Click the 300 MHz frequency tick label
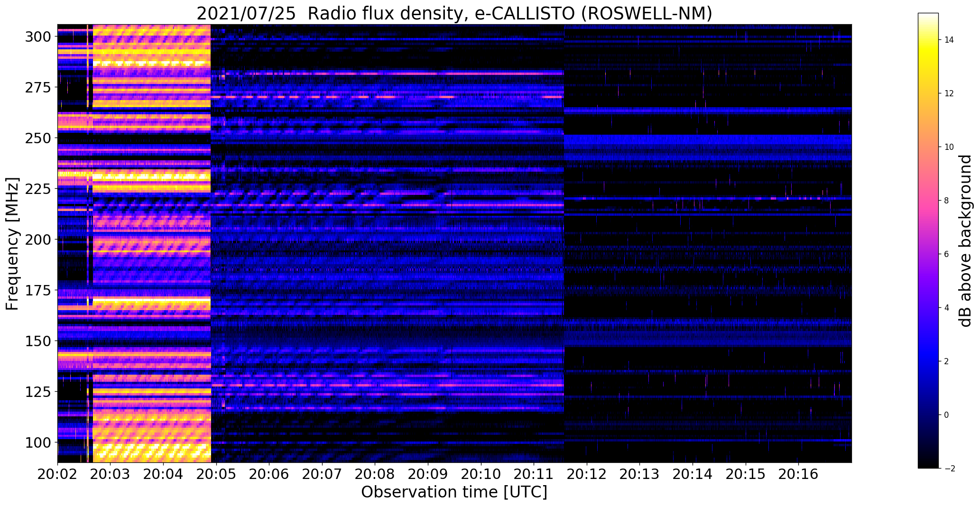The image size is (980, 506). tap(38, 37)
